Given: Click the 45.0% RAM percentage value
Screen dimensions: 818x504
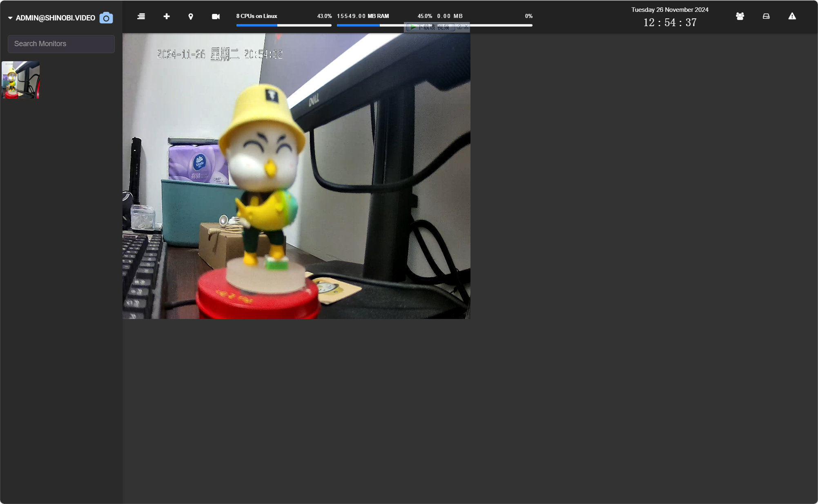Looking at the screenshot, I should point(425,16).
